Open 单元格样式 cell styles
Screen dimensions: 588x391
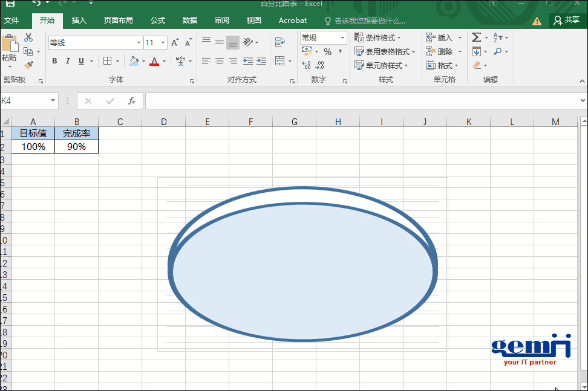pyautogui.click(x=381, y=65)
